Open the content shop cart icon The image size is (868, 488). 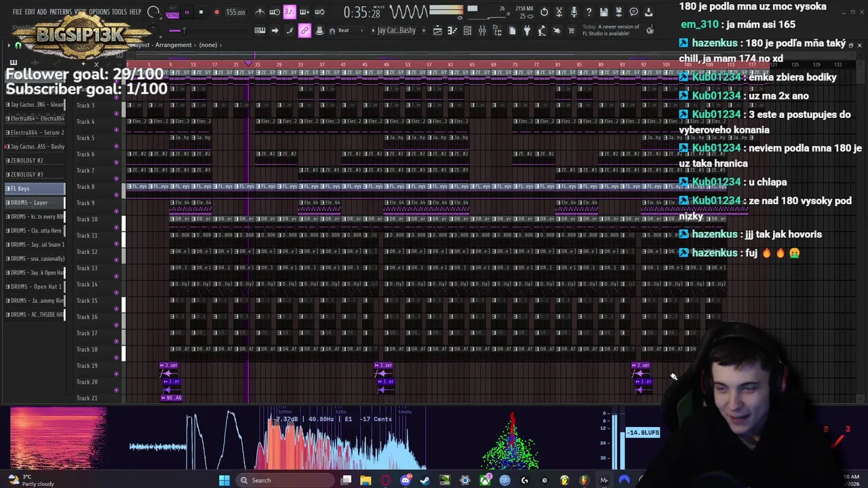coord(571,30)
